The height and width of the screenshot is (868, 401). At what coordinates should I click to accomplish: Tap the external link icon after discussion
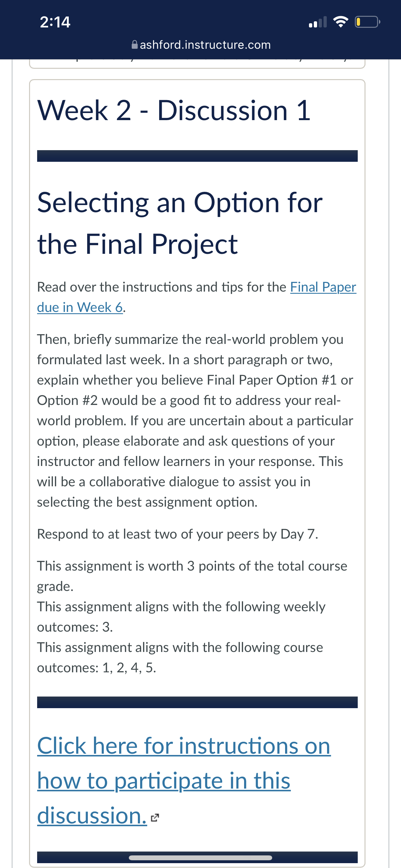[x=155, y=817]
